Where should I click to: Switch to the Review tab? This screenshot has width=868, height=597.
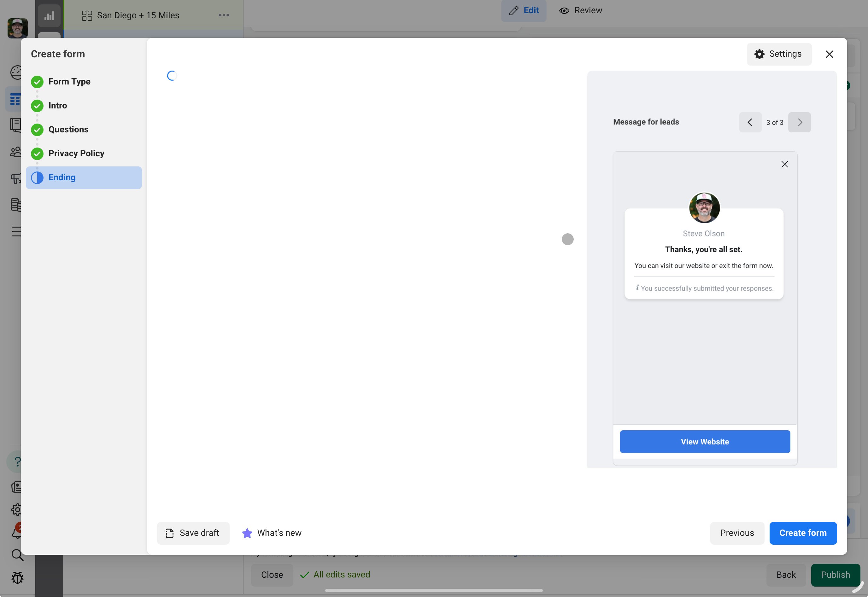[x=580, y=10]
